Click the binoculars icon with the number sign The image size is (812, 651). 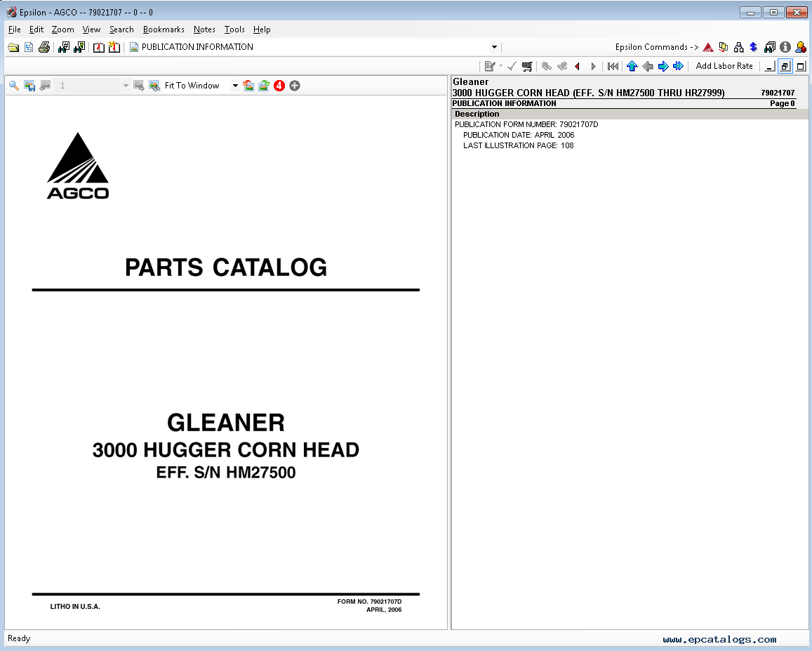(64, 47)
